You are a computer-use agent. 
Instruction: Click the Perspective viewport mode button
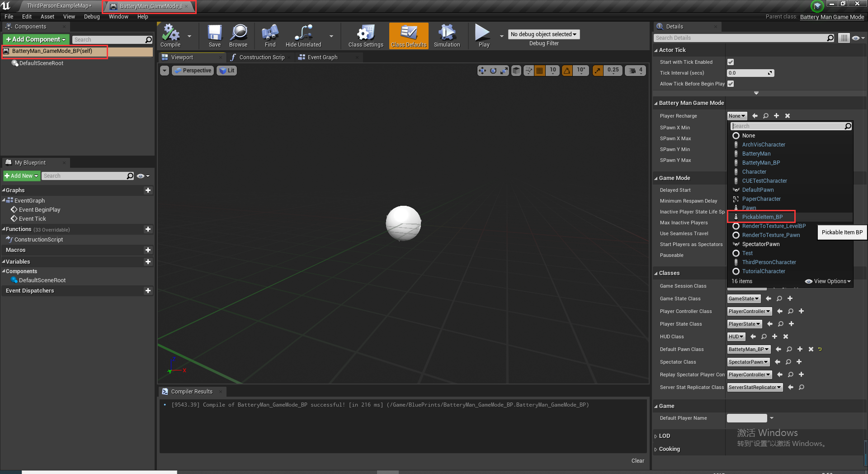(193, 71)
